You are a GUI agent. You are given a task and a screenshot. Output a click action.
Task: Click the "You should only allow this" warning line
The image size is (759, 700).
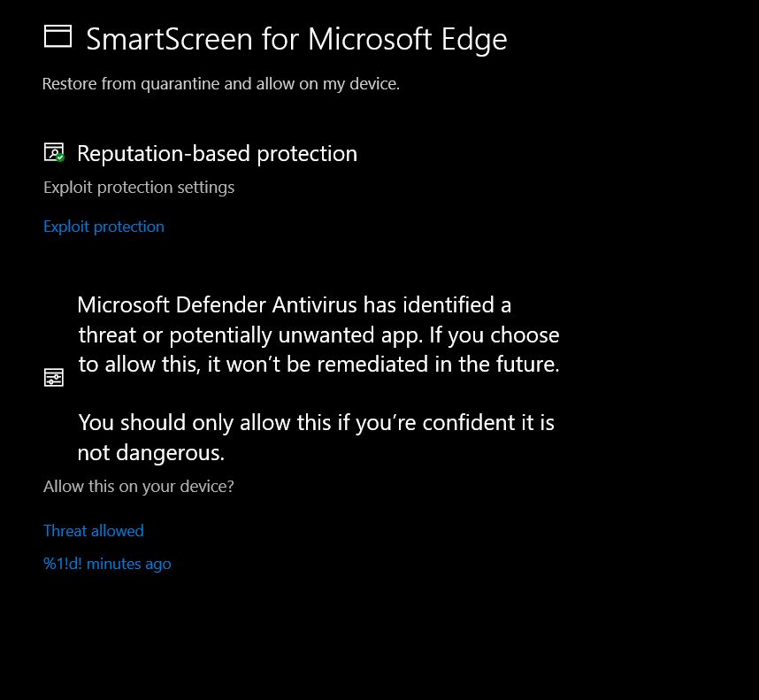(x=316, y=423)
